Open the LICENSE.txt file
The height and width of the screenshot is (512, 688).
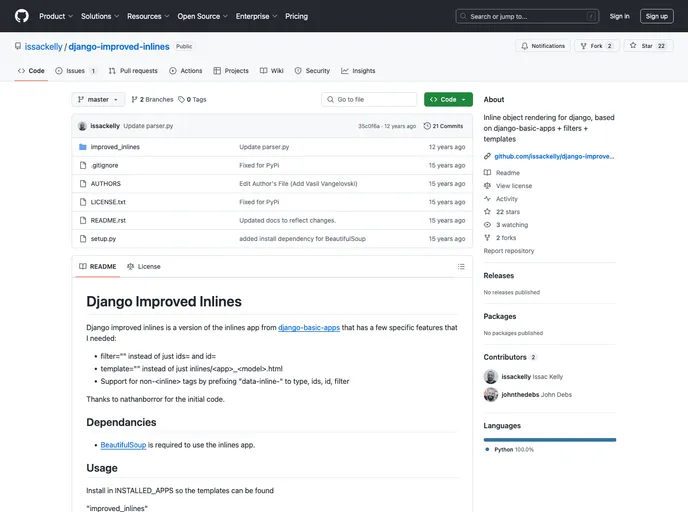click(108, 202)
